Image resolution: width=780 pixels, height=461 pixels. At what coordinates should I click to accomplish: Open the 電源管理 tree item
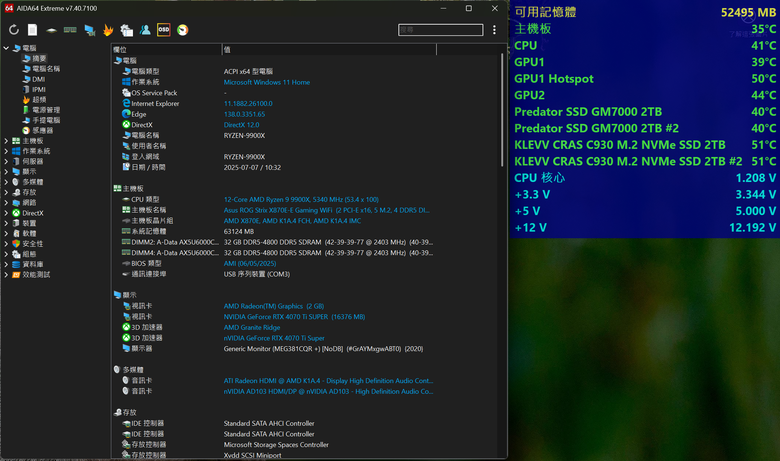click(46, 110)
